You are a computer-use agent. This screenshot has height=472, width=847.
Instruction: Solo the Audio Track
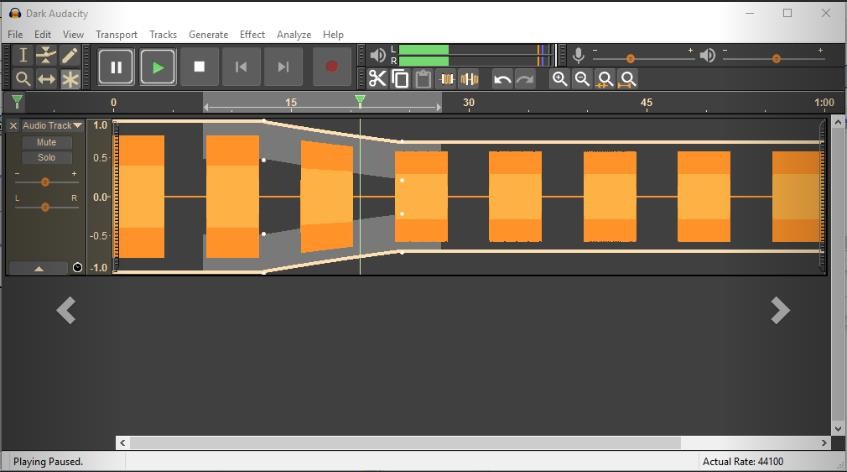[46, 157]
